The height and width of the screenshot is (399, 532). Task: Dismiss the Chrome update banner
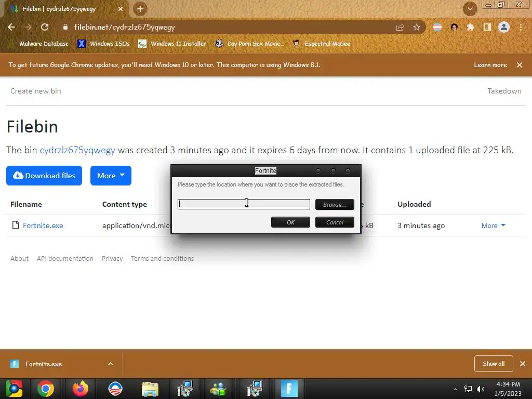point(520,65)
